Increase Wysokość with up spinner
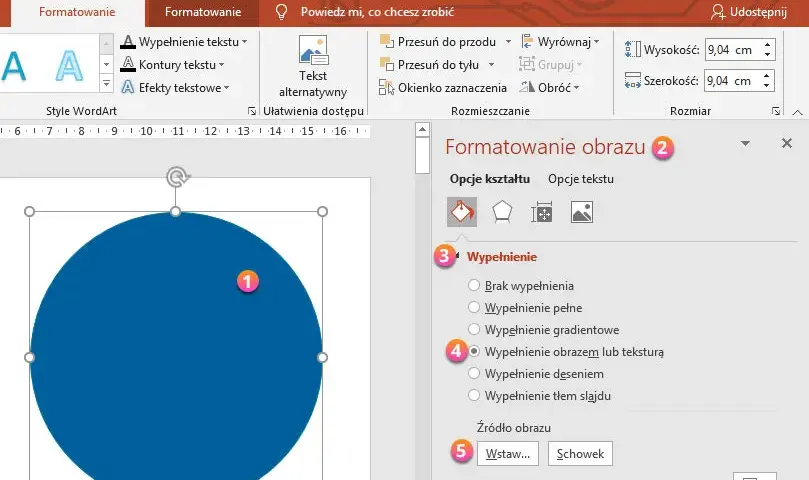The image size is (809, 480). click(x=768, y=44)
